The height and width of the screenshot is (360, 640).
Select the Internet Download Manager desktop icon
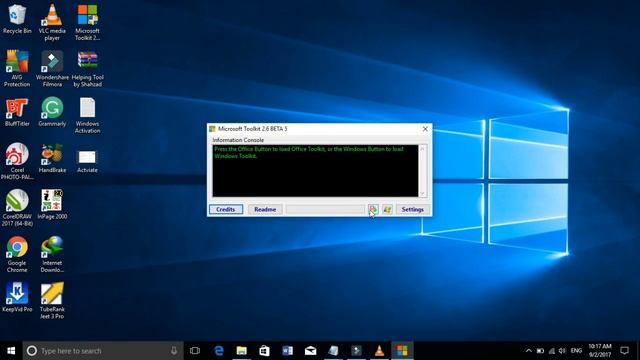(x=52, y=254)
